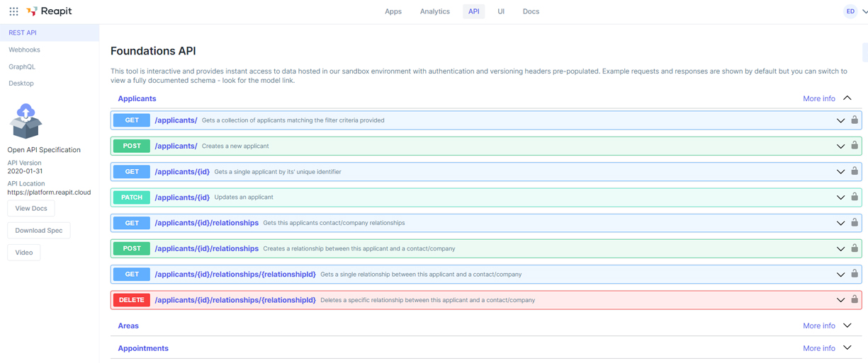Switch to the Analytics tab
Viewport: 868px width, 363px height.
434,11
